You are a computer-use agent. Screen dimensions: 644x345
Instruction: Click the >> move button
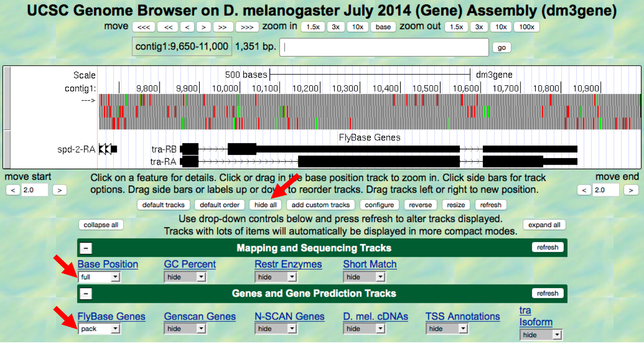pos(222,27)
